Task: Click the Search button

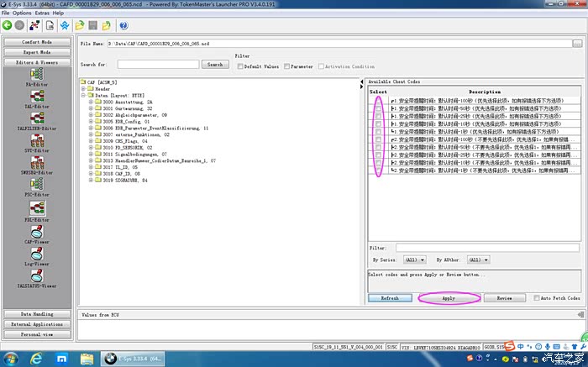Action: click(215, 65)
